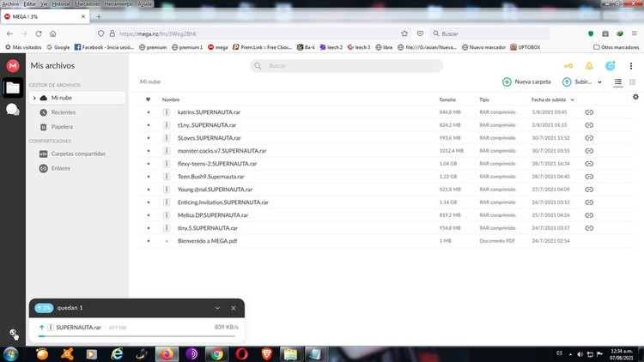Collapse the upload transfer panel

pos(217,308)
